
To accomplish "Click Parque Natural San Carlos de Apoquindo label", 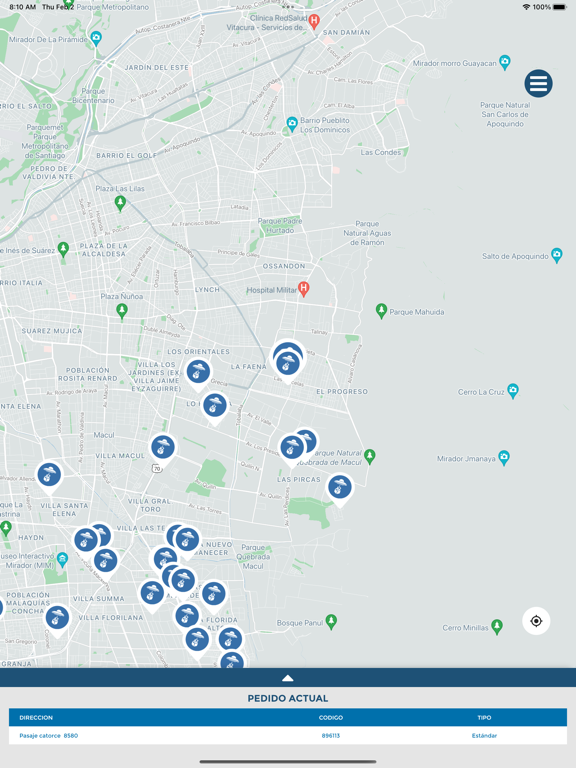I will click(x=505, y=114).
